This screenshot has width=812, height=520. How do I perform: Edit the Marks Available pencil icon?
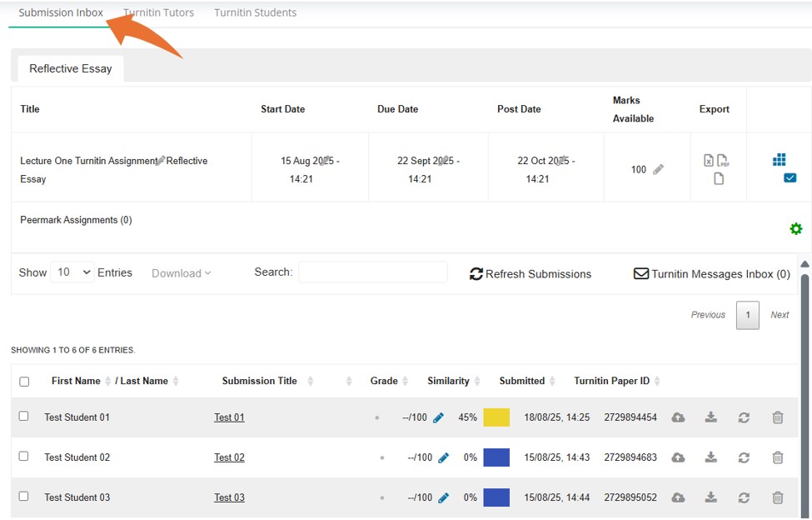tap(658, 169)
